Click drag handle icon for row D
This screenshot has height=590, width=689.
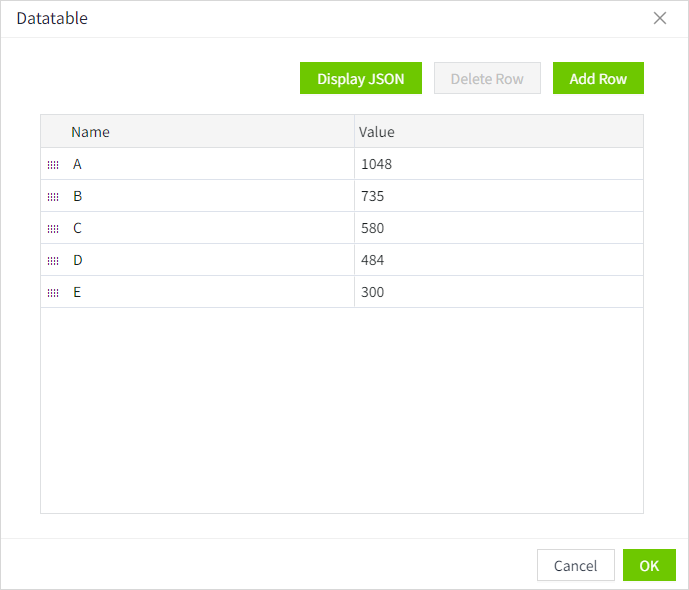53,261
